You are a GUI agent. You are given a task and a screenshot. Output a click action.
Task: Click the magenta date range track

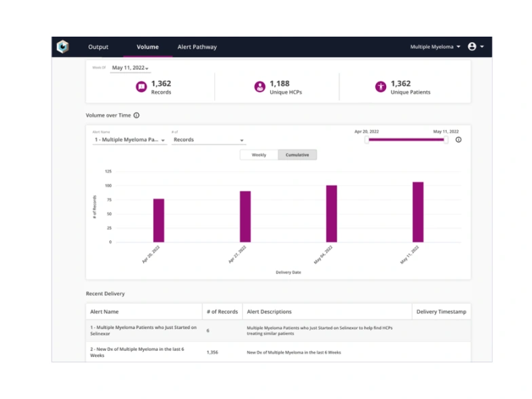(x=406, y=140)
